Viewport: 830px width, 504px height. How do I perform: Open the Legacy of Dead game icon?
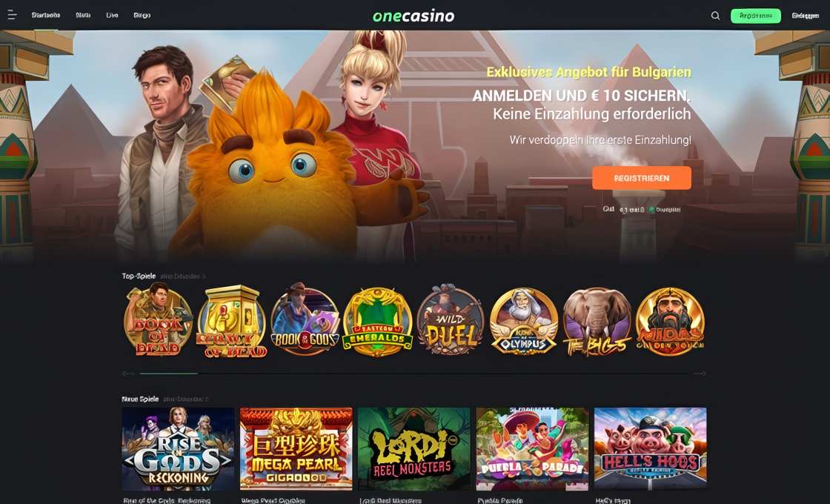231,322
